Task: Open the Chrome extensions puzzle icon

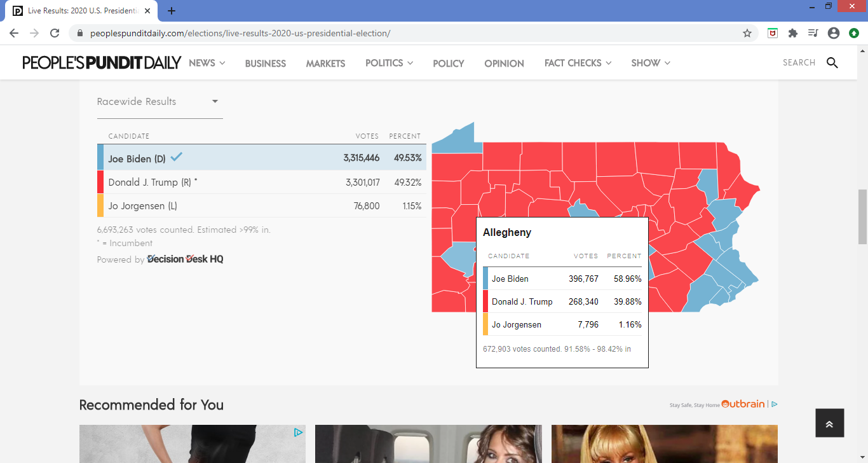Action: (793, 33)
